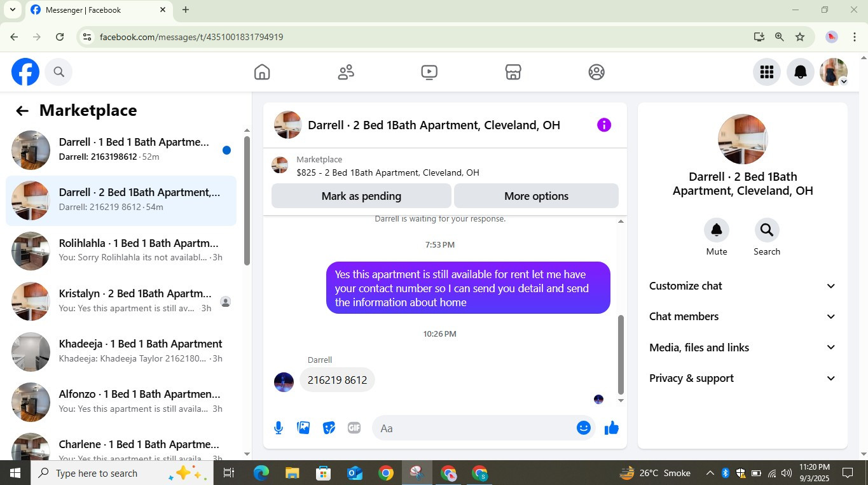Open the Groups/profile circle tab
Viewport: 868px width, 485px height.
596,72
